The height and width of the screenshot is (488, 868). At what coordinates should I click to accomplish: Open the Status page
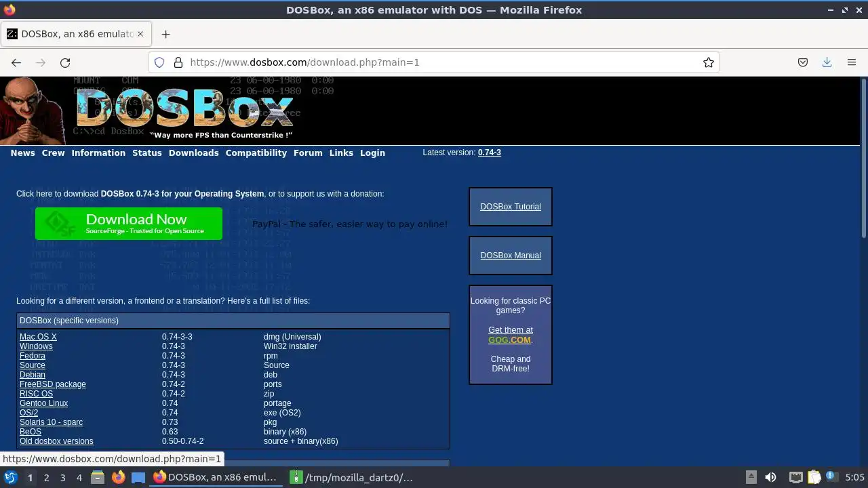click(147, 153)
